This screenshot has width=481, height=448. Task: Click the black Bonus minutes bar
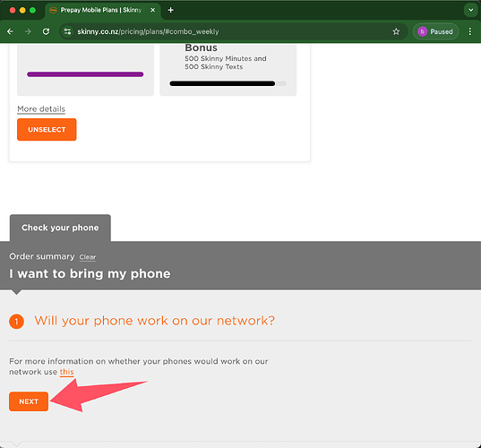222,83
